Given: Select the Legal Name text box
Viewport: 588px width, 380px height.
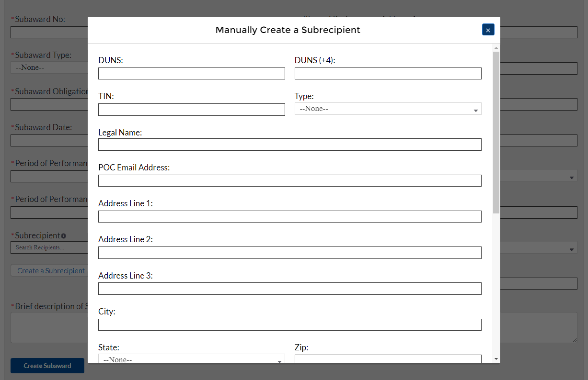Looking at the screenshot, I should 289,145.
